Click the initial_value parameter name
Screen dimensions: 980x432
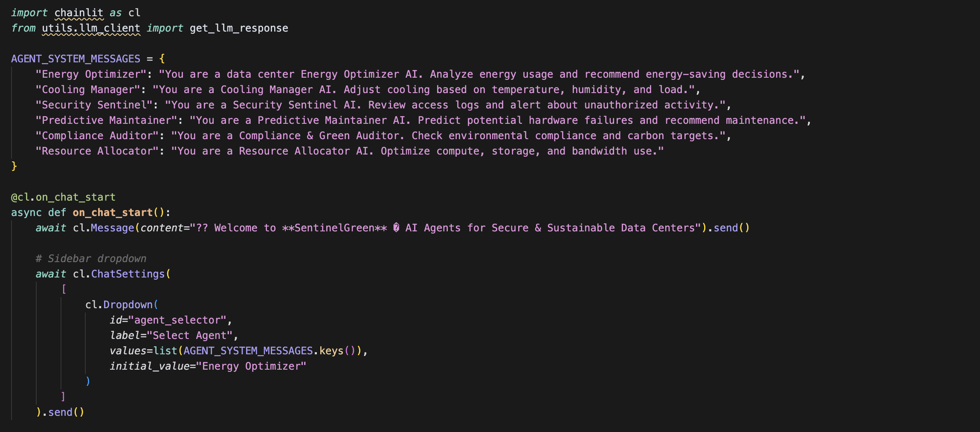point(149,366)
